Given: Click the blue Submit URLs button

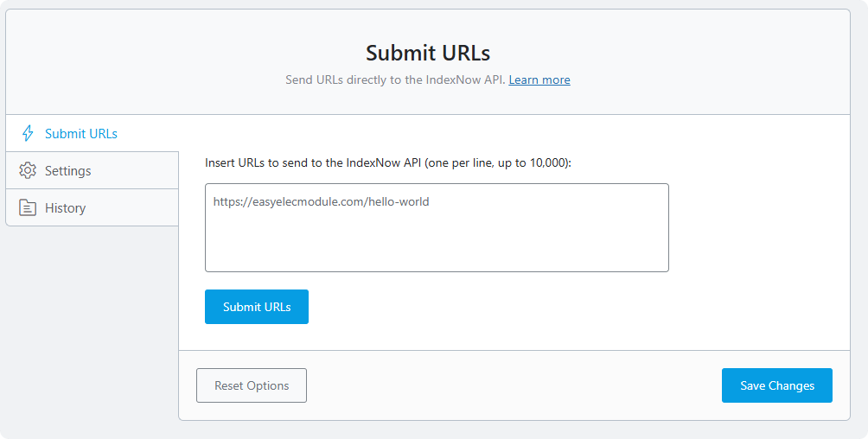Looking at the screenshot, I should click(x=256, y=307).
